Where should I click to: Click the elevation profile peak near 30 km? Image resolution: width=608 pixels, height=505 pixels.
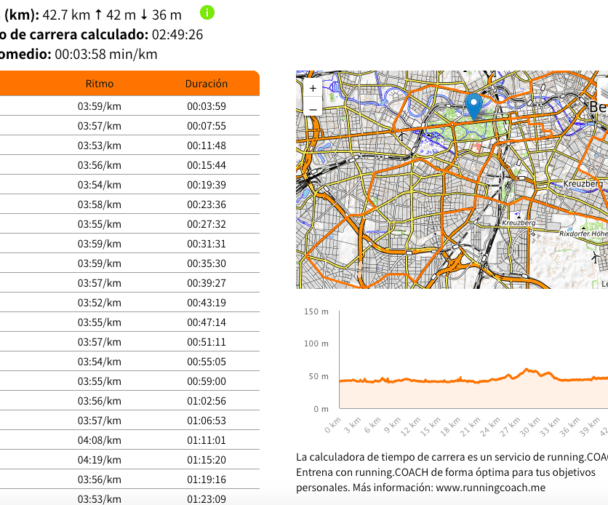point(528,371)
